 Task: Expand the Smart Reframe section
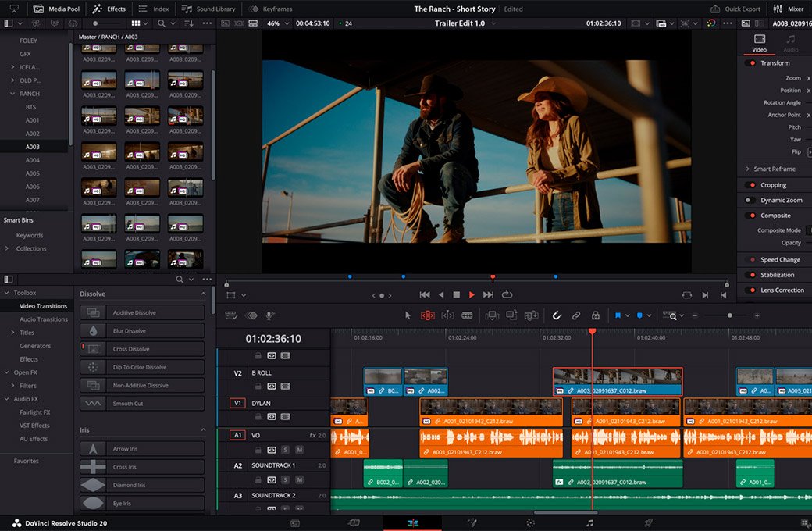click(x=747, y=169)
